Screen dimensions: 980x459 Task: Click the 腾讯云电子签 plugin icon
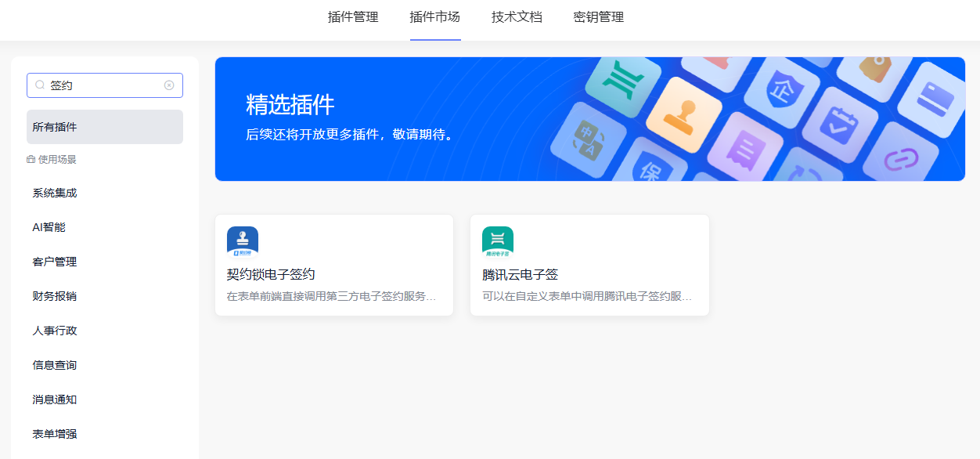coord(498,242)
